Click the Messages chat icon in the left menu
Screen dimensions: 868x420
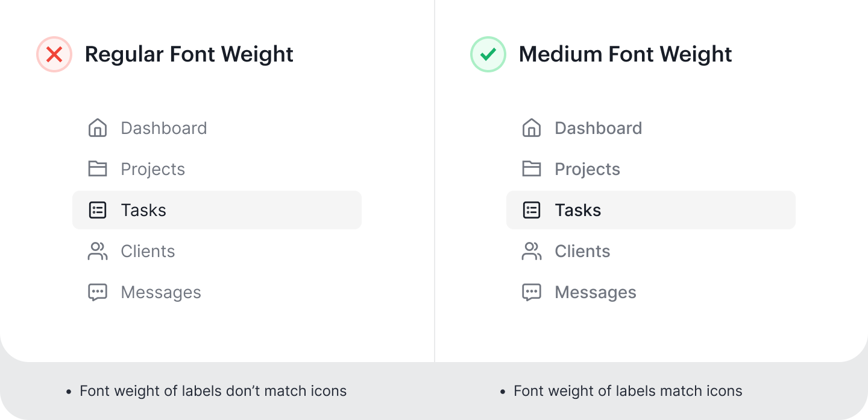tap(98, 293)
